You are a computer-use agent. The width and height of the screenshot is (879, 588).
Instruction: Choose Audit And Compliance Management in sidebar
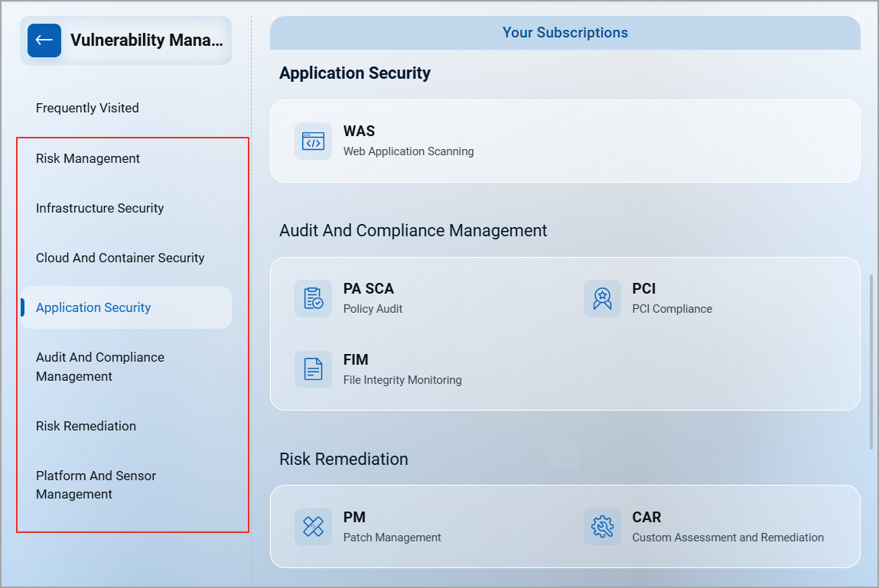100,366
